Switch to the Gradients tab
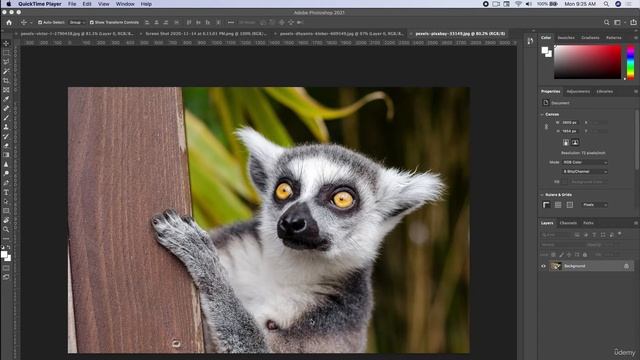Image resolution: width=640 pixels, height=360 pixels. point(590,38)
